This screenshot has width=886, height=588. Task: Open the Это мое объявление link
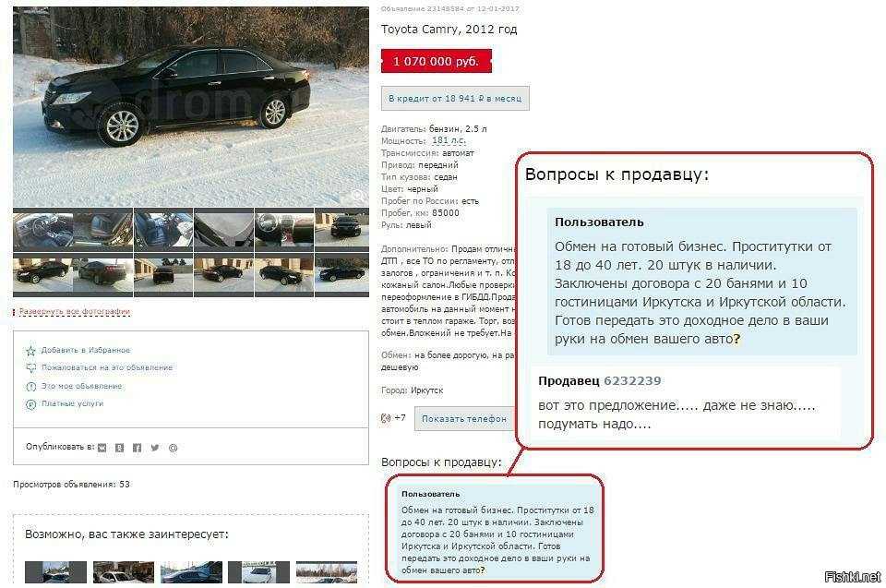(81, 386)
